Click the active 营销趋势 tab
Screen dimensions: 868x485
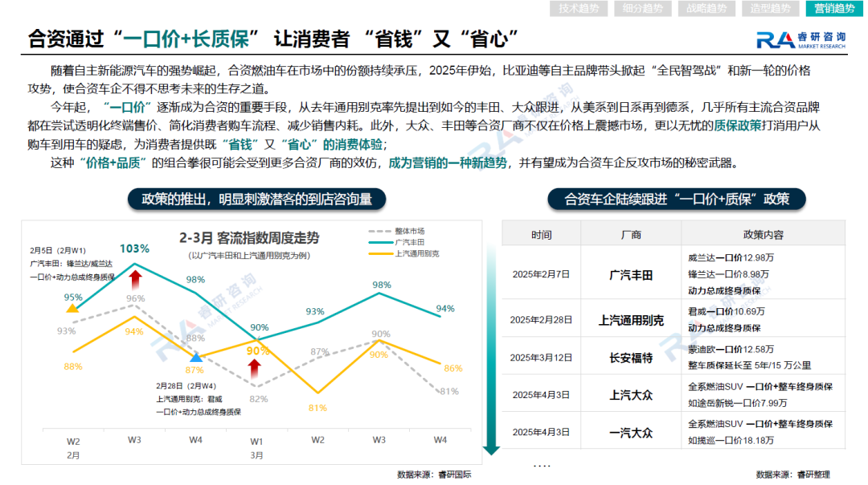pyautogui.click(x=833, y=9)
